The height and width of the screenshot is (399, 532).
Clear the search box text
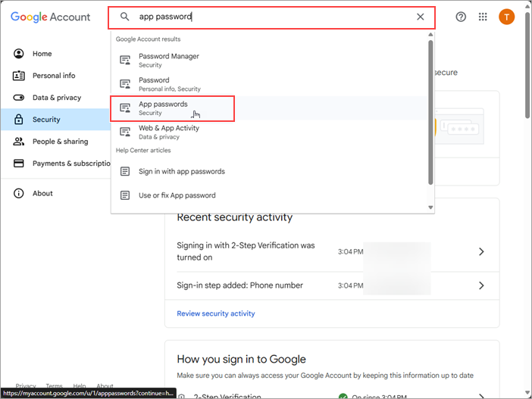421,17
